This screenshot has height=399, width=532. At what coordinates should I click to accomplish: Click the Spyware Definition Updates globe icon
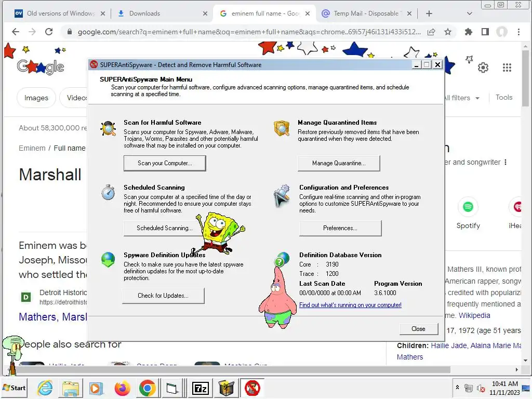pyautogui.click(x=108, y=260)
